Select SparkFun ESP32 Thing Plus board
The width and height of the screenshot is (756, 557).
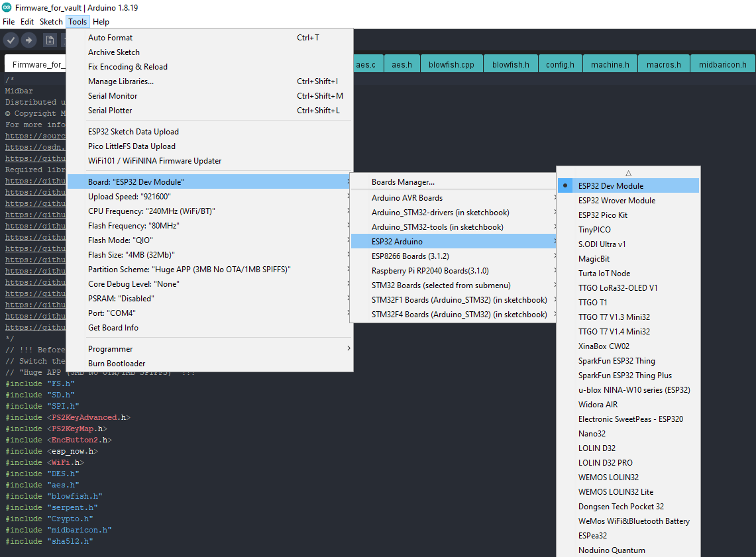coord(628,376)
